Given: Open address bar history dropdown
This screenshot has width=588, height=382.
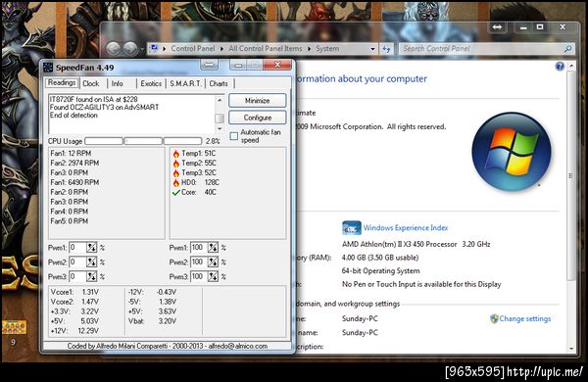Looking at the screenshot, I should coord(372,49).
